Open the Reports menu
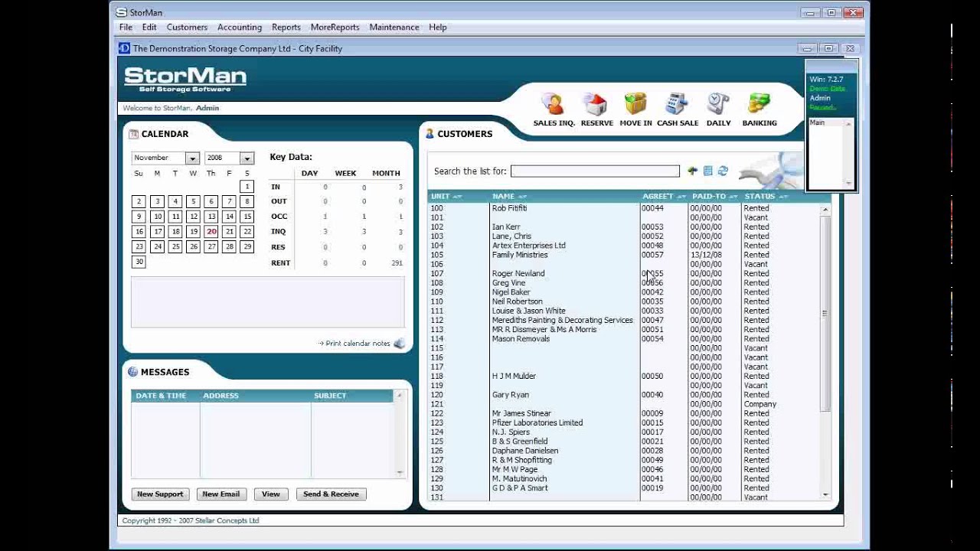This screenshot has height=551, width=980. coord(286,27)
